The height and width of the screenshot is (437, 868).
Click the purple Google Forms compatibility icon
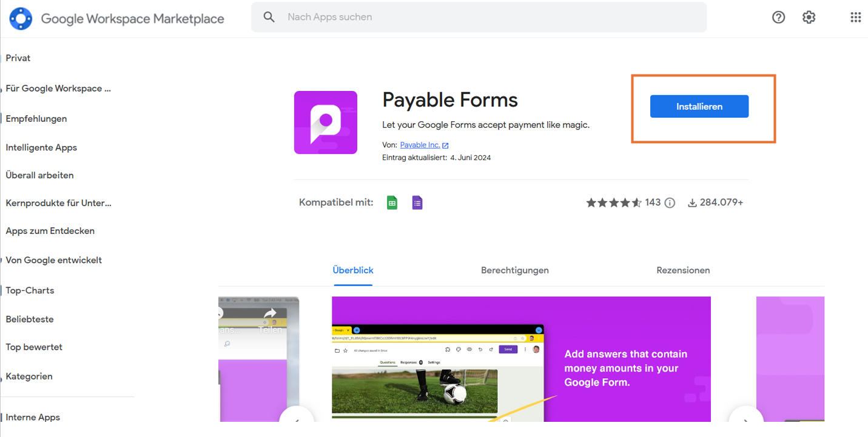point(417,202)
